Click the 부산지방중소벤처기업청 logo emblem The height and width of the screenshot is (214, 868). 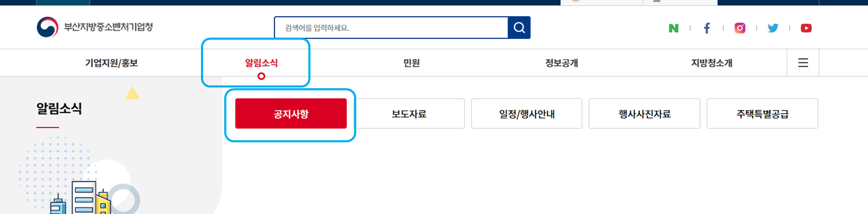[48, 27]
